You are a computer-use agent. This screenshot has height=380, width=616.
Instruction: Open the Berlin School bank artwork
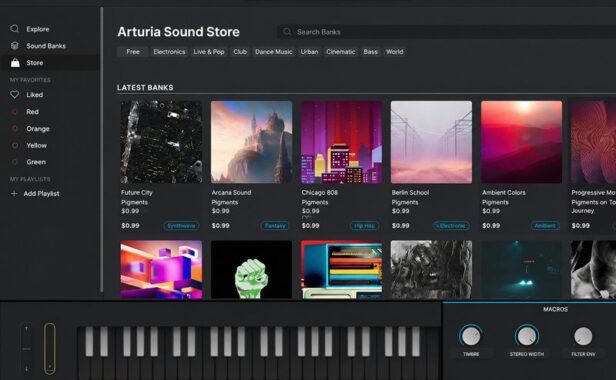431,142
